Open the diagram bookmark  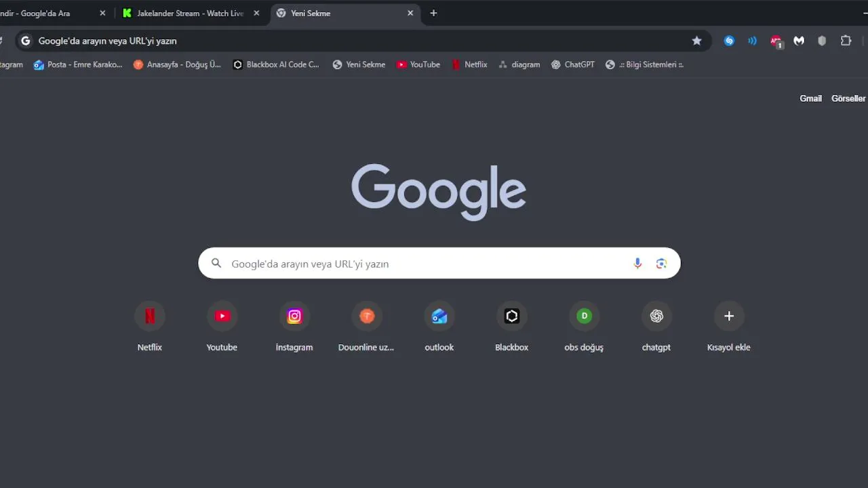519,64
